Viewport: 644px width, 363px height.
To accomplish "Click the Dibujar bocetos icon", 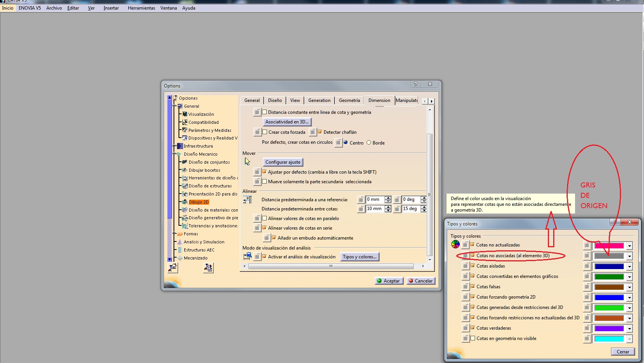I will point(185,170).
